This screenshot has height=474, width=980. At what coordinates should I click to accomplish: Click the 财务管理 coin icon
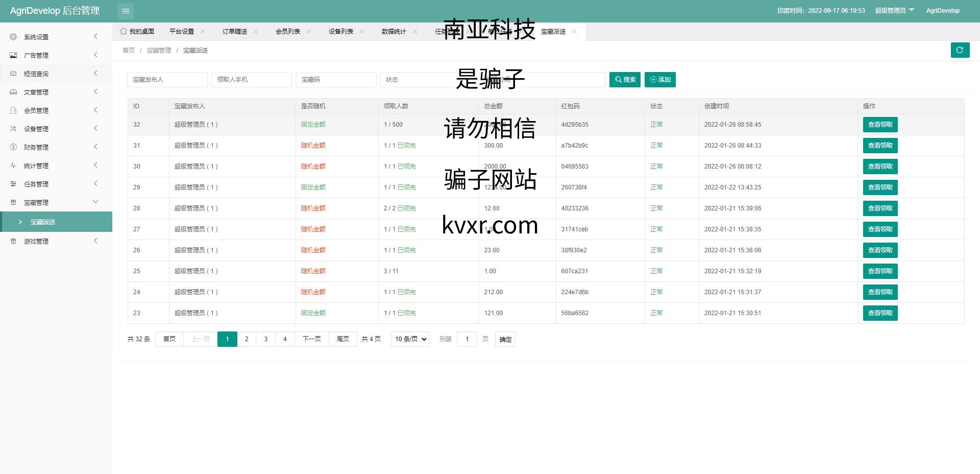point(13,147)
